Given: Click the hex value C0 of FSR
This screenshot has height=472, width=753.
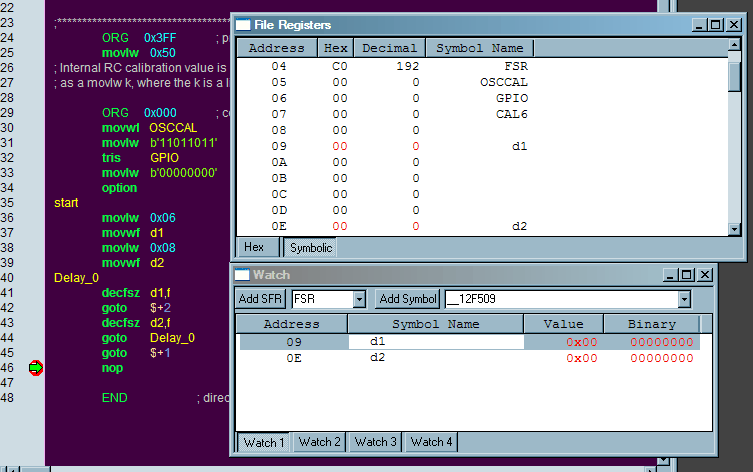Looking at the screenshot, I should 340,66.
